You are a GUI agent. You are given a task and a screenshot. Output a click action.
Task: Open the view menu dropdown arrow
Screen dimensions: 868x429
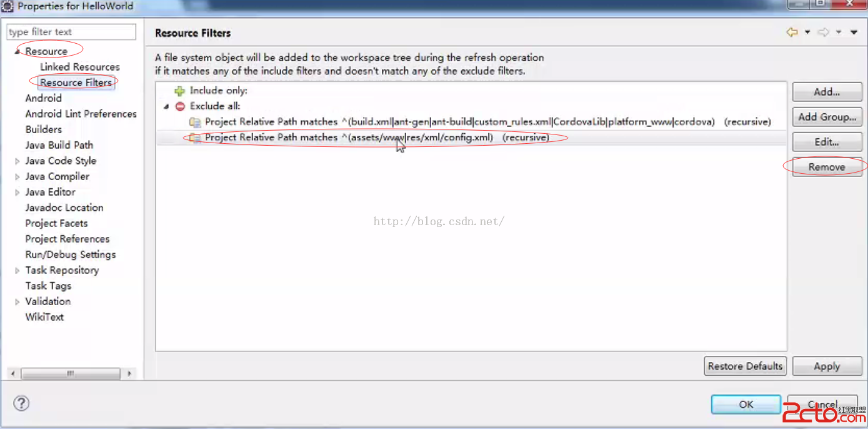pos(854,32)
